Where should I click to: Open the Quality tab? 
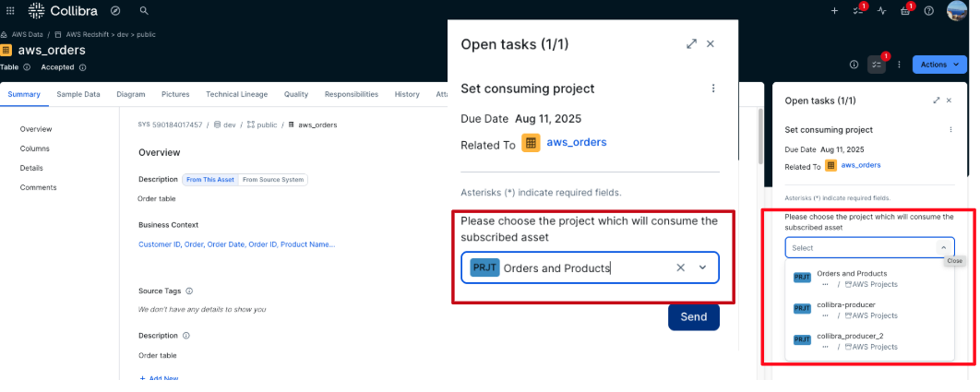296,94
